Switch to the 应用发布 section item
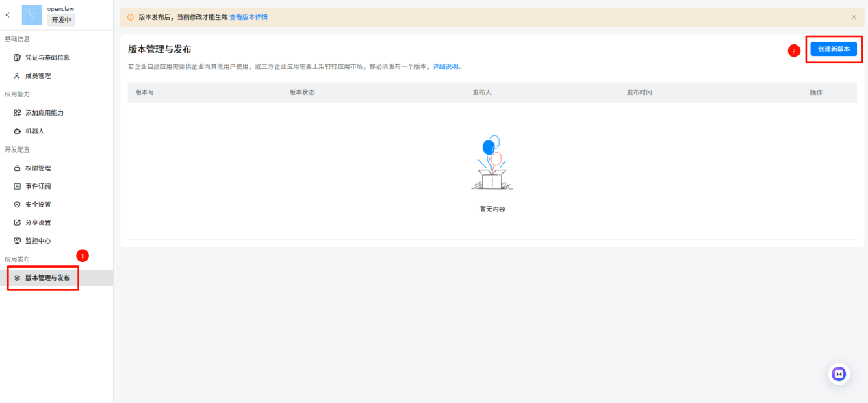 tap(18, 259)
